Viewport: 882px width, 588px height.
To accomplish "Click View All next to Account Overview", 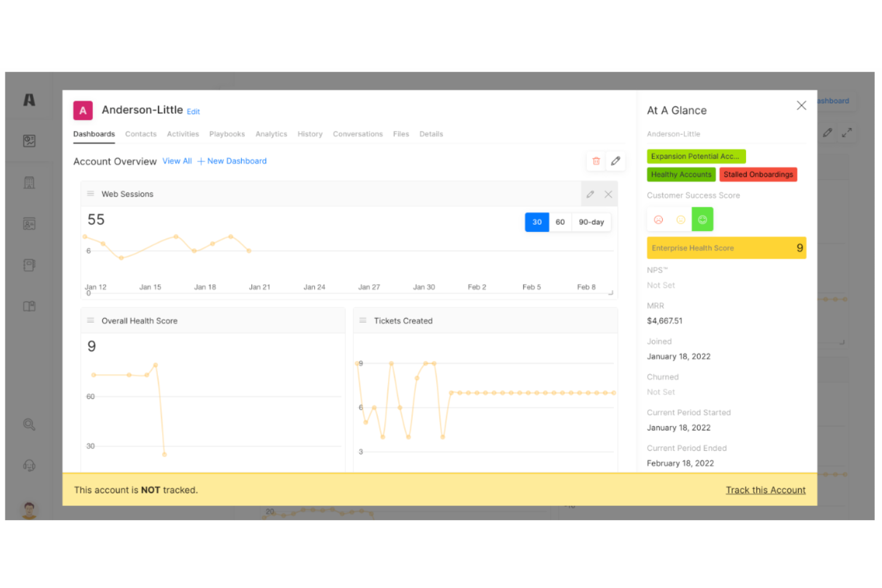I will (177, 161).
